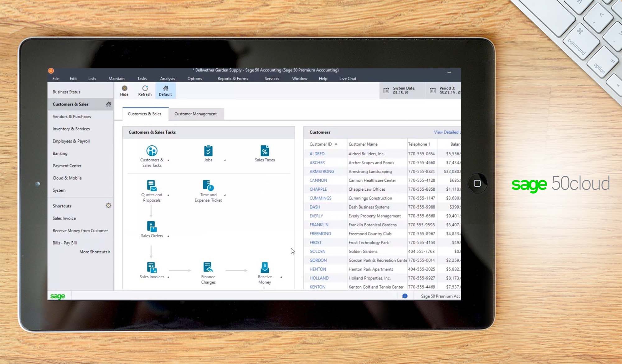Open the Jobs task icon
Screen dimensions: 622x364
(x=208, y=151)
